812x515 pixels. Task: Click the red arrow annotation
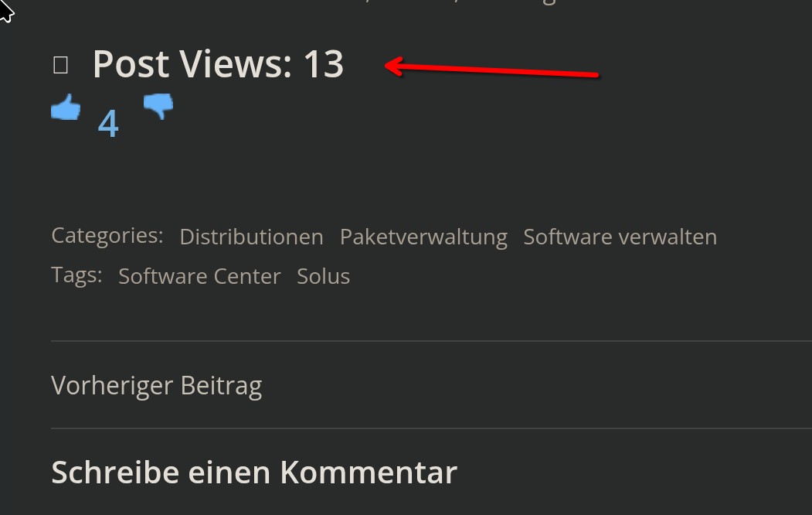(x=491, y=68)
